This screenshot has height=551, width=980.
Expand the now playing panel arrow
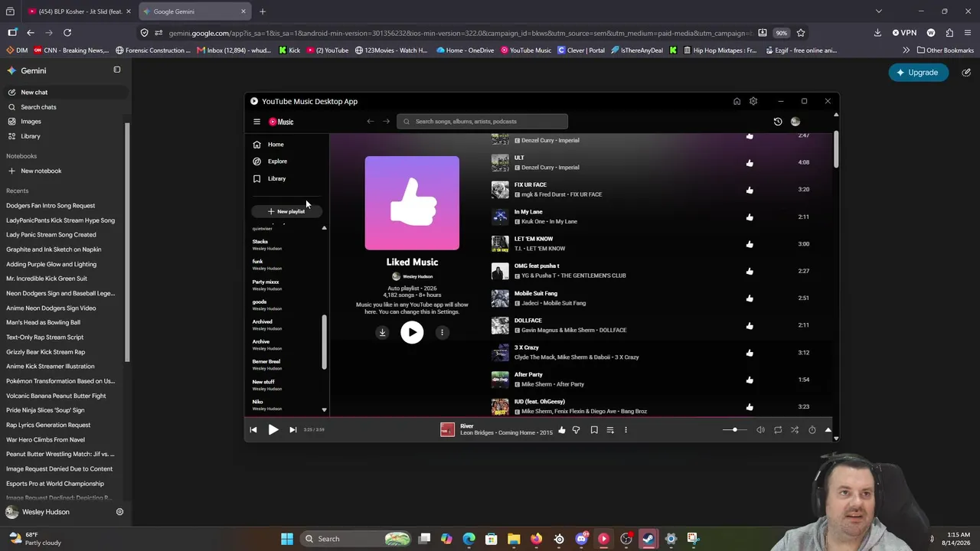pos(828,430)
